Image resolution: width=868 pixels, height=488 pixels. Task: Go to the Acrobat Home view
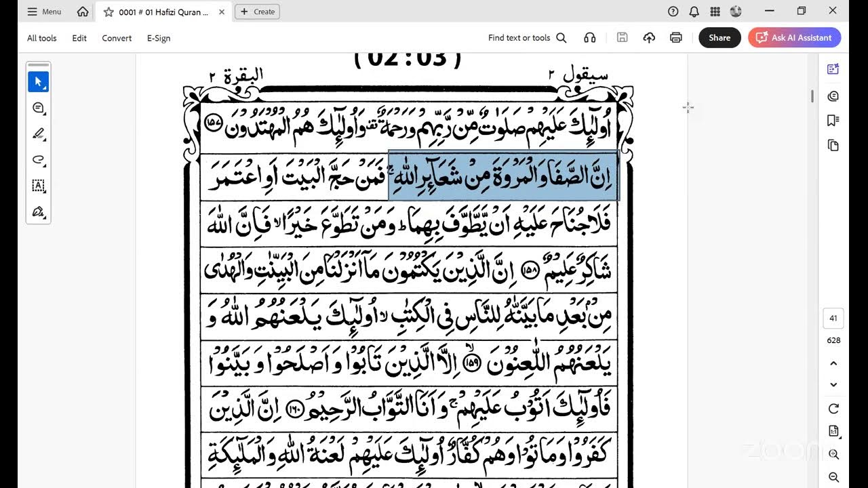[x=83, y=12]
